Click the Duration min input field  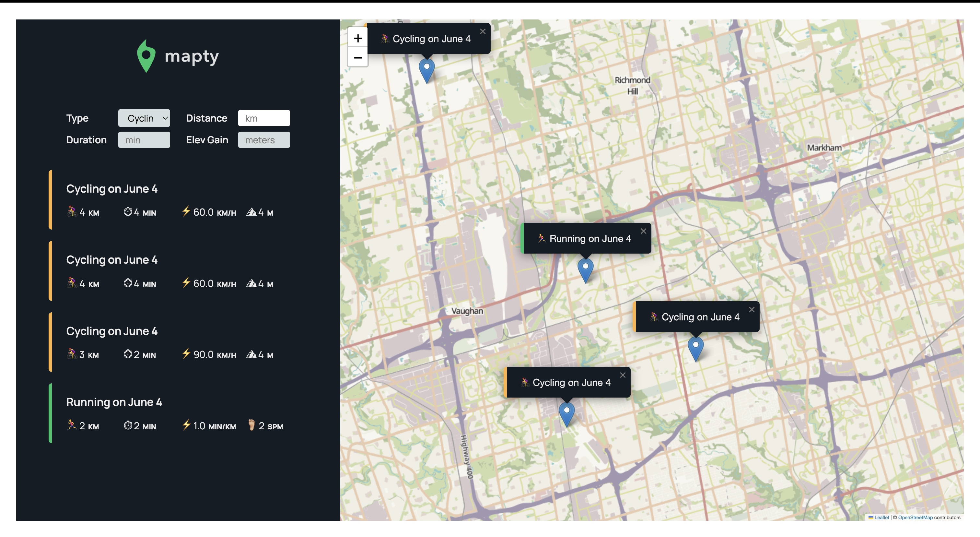pyautogui.click(x=144, y=140)
